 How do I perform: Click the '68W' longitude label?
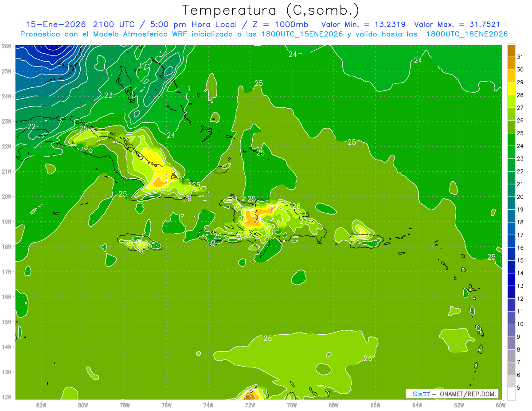(334, 405)
